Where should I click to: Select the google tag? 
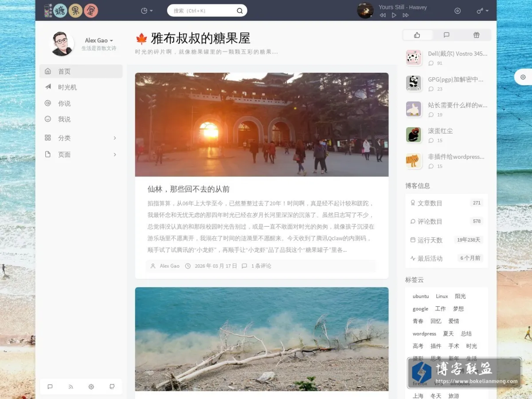tap(420, 309)
